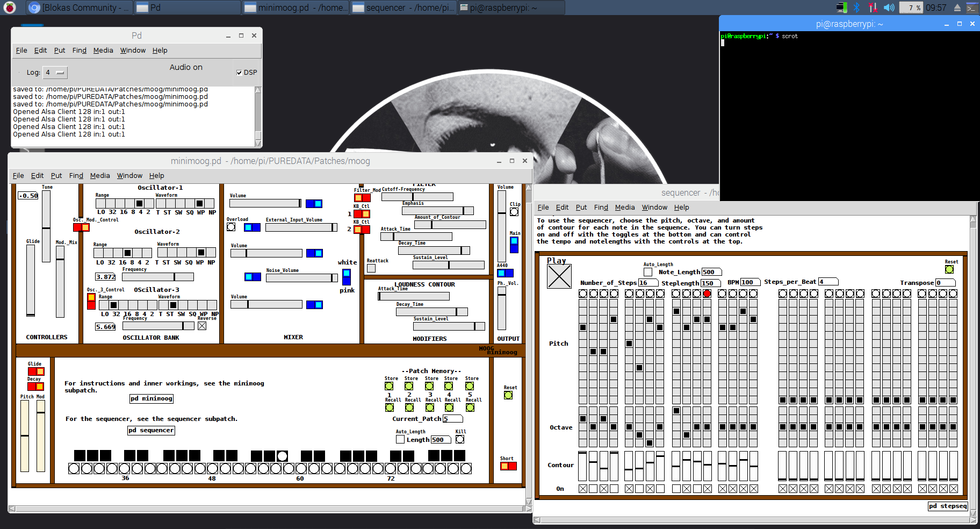Click the Overload indicator bang in MIXER
The image size is (980, 529).
231,227
